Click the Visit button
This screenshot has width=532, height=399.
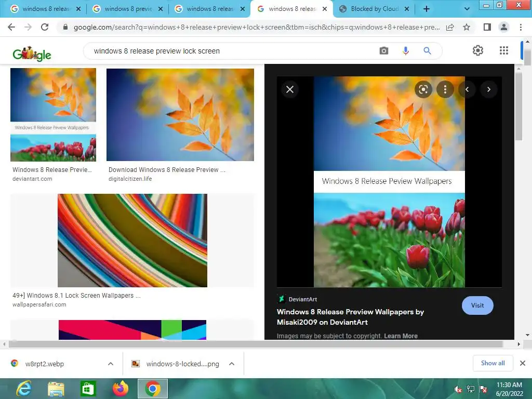pos(477,305)
